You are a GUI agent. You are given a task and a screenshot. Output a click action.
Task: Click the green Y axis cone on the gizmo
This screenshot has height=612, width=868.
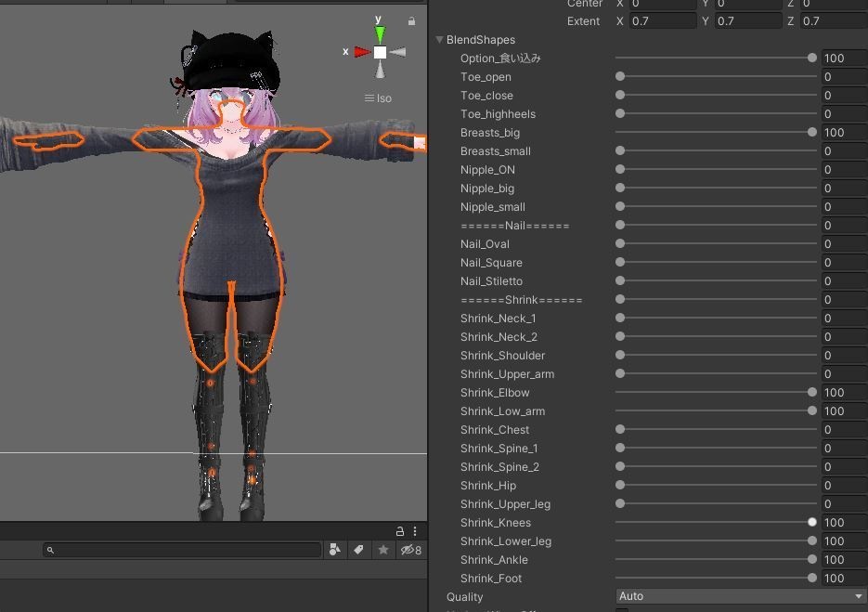coord(380,34)
